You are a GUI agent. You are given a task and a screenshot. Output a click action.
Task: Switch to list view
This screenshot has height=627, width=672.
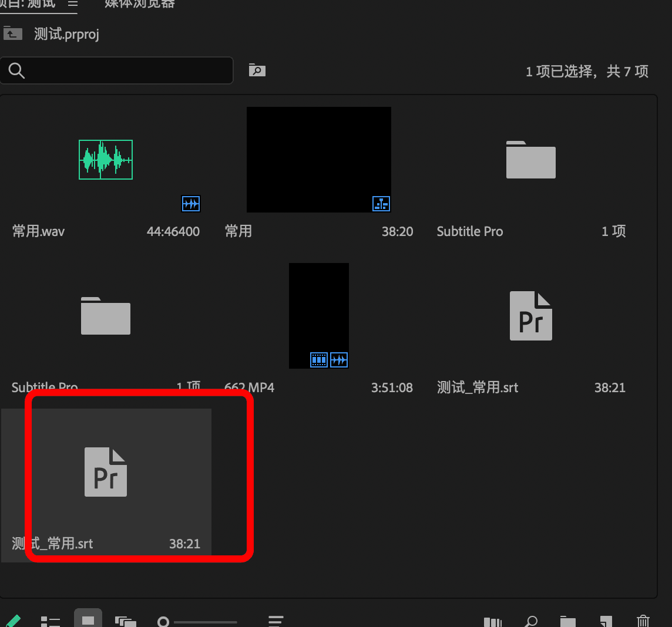click(51, 621)
